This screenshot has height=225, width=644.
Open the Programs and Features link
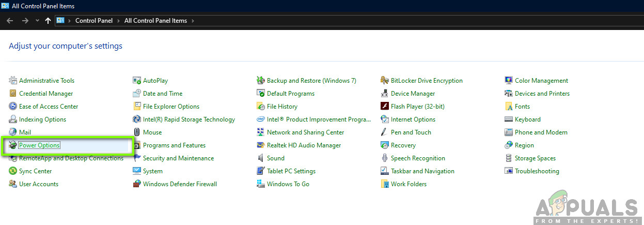(174, 145)
